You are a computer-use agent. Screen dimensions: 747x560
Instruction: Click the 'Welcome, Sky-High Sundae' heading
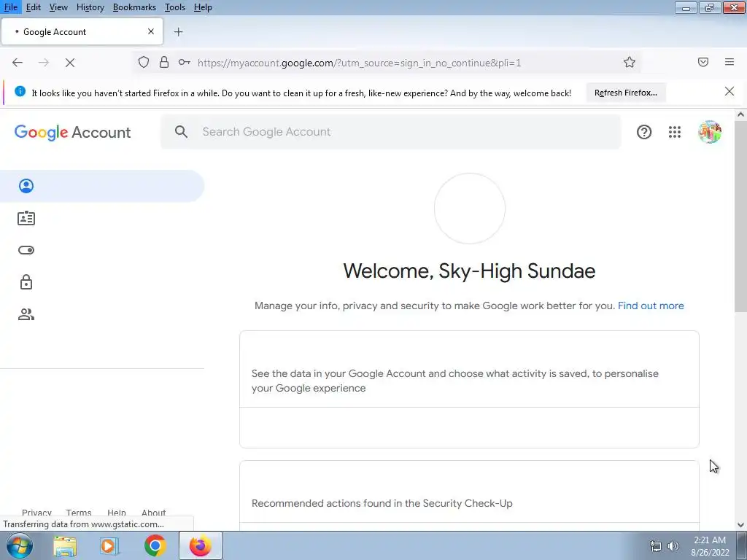469,271
